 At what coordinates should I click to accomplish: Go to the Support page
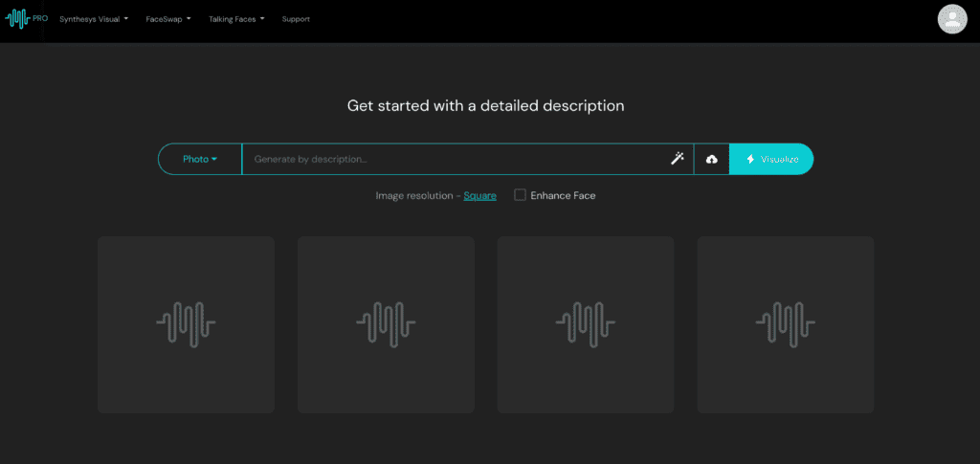[296, 19]
